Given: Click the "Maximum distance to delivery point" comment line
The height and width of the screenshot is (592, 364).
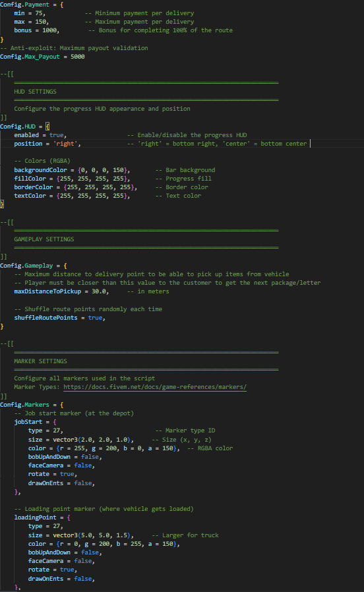Looking at the screenshot, I should 152,274.
